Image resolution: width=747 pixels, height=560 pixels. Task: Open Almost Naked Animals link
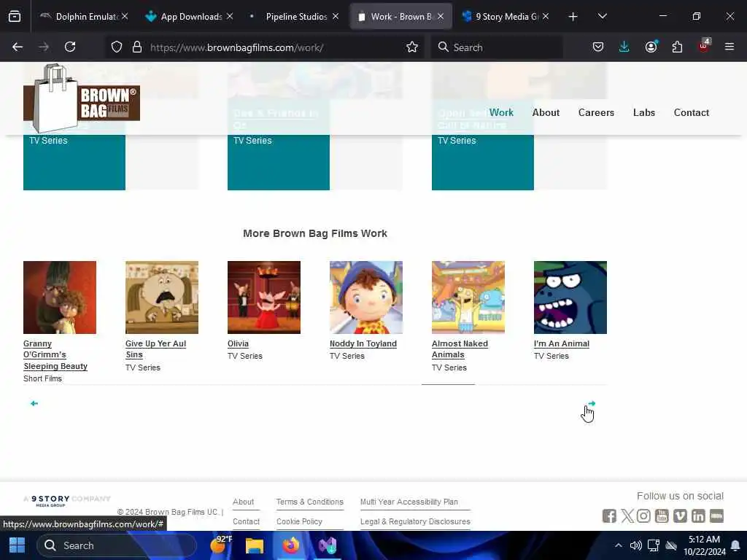point(460,349)
